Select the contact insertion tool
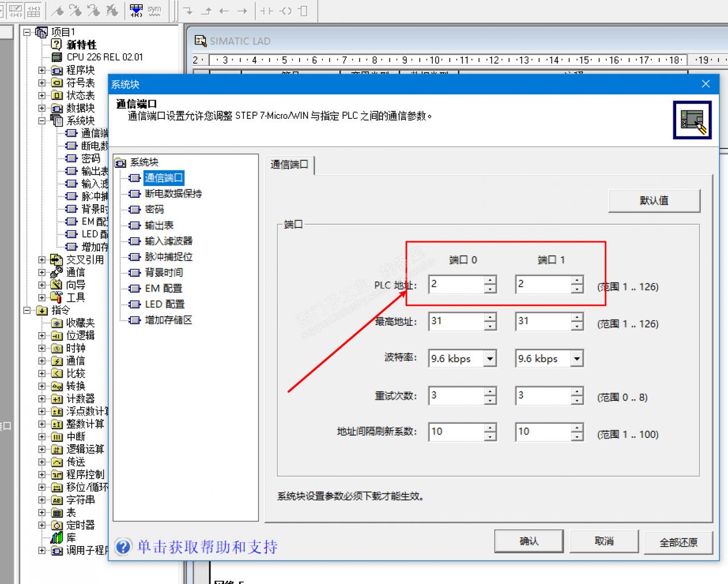Image resolution: width=728 pixels, height=584 pixels. 266,10
